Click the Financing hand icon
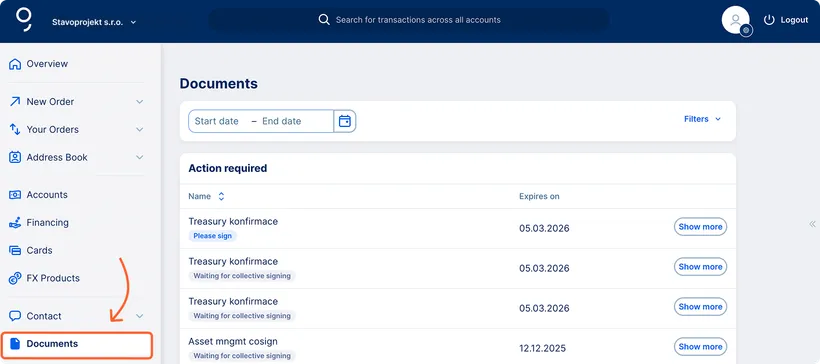Viewport: 820px width, 364px height. (x=15, y=222)
